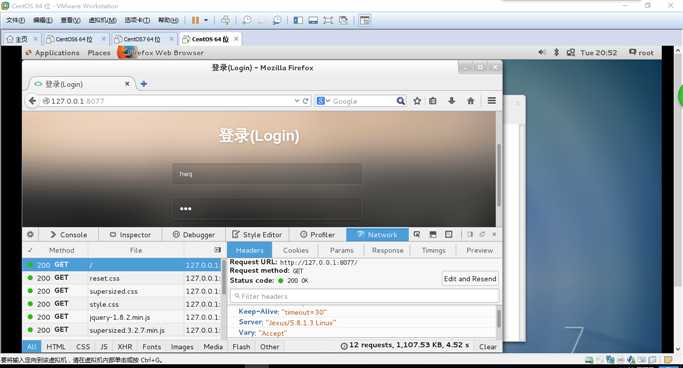Click the Firefox back arrow button

[x=32, y=101]
